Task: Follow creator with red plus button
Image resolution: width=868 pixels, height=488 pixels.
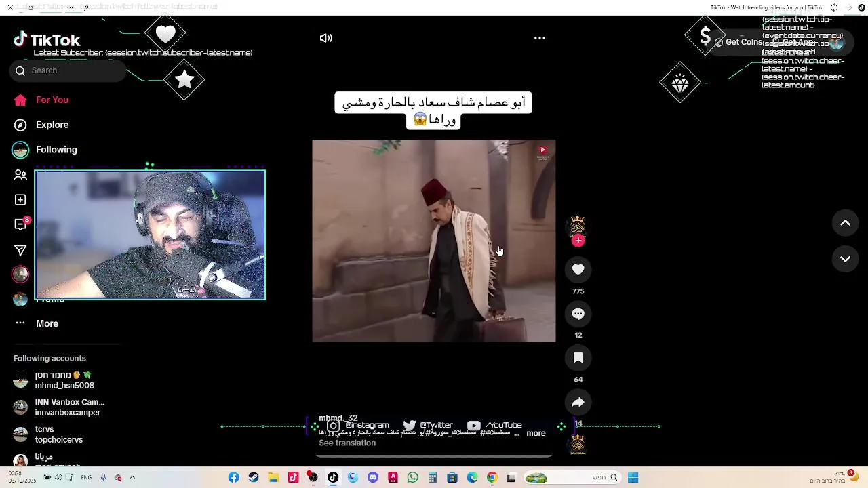Action: point(578,241)
